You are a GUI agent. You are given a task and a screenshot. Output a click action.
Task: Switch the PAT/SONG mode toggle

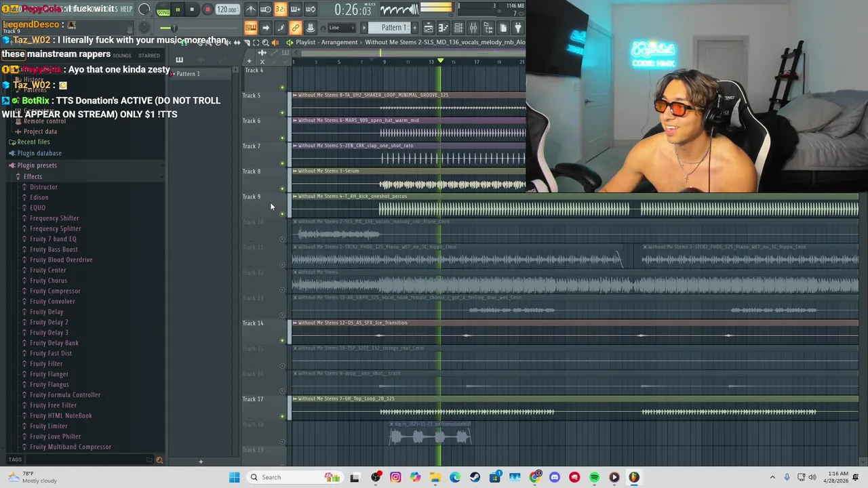163,9
